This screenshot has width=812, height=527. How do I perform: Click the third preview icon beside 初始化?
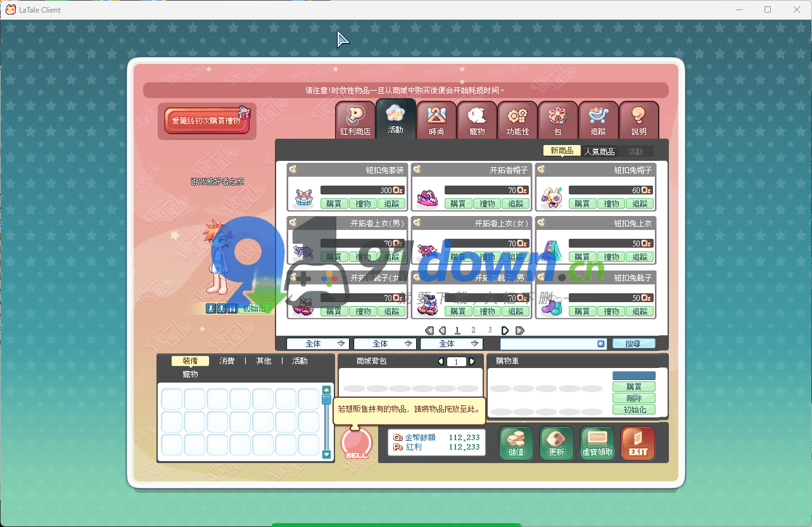232,308
